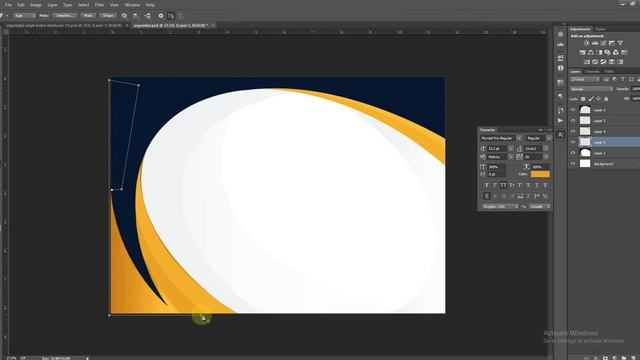
Task: Switch to the Adjustments panel tab
Action: 580,29
